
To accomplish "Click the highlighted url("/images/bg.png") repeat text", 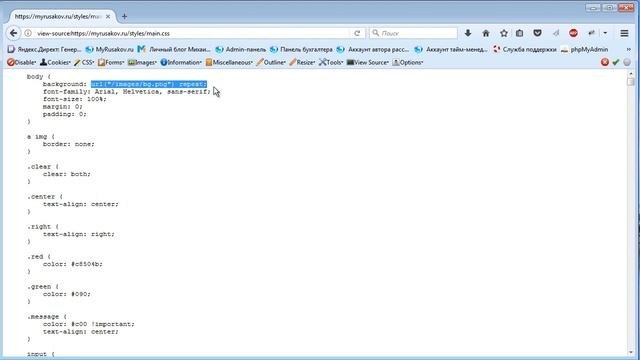I will tap(149, 84).
